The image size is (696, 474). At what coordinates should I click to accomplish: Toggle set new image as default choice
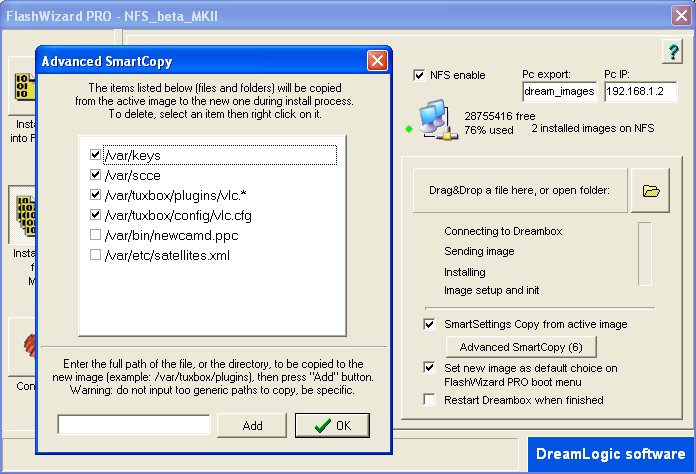tap(429, 368)
